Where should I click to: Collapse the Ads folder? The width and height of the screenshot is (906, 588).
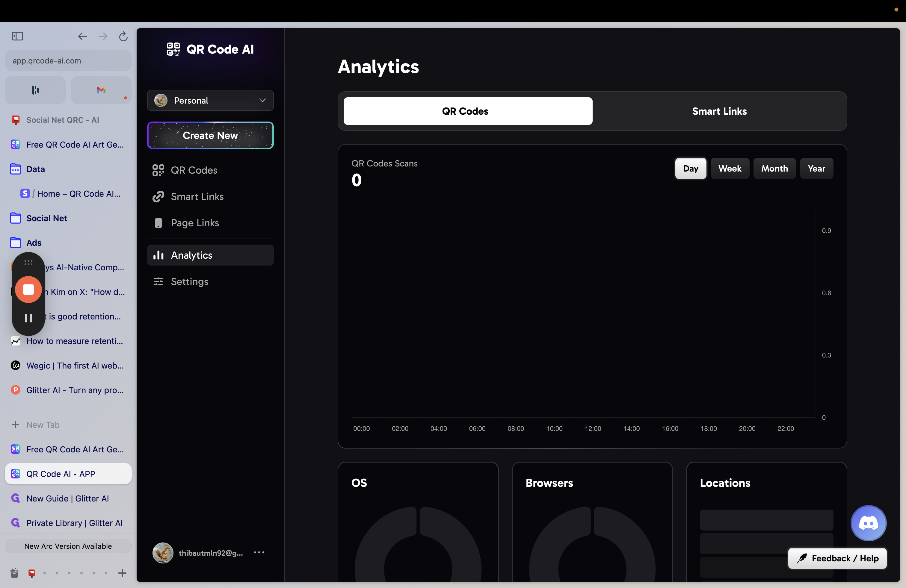(68, 243)
